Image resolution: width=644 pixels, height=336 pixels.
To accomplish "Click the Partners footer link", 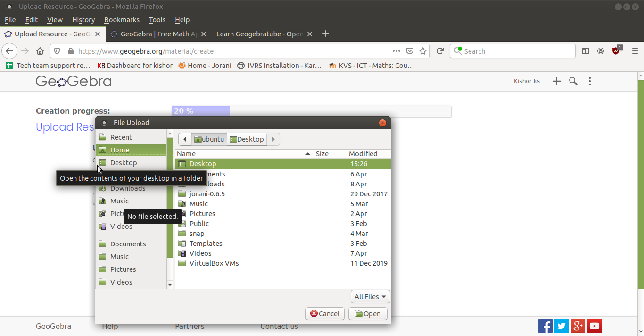I will (x=190, y=327).
